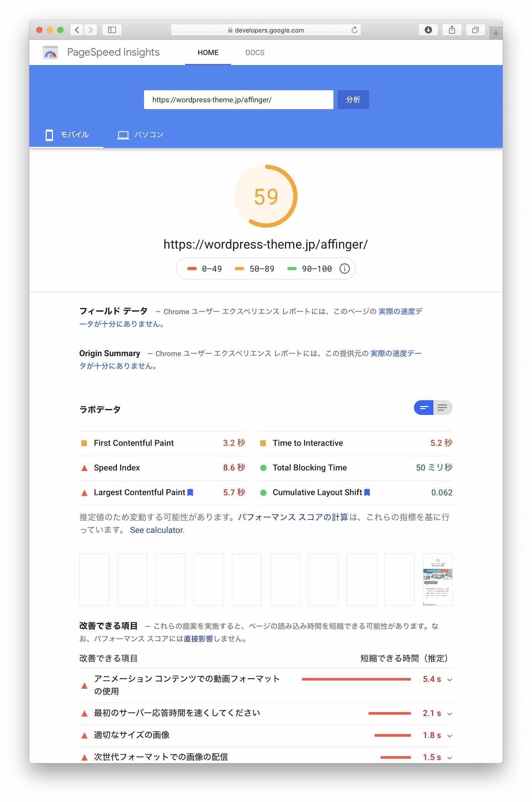Click the Speed Index metric
The height and width of the screenshot is (802, 532).
(x=162, y=468)
